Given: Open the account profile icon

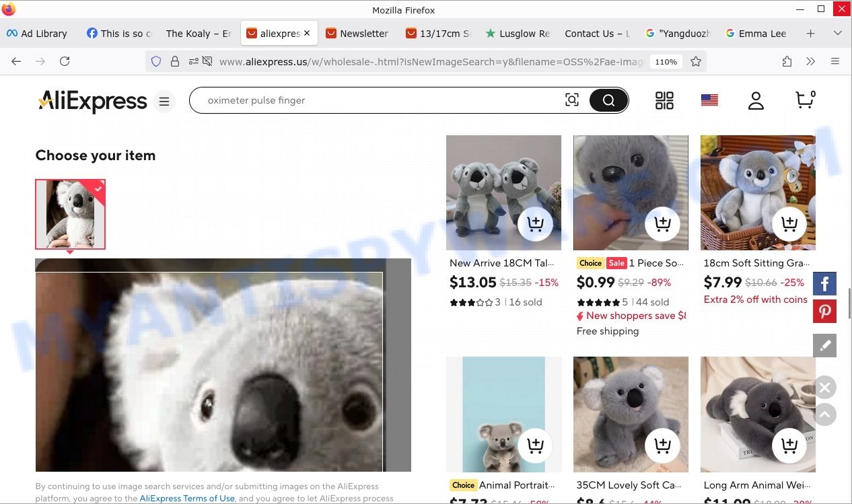Looking at the screenshot, I should point(756,100).
